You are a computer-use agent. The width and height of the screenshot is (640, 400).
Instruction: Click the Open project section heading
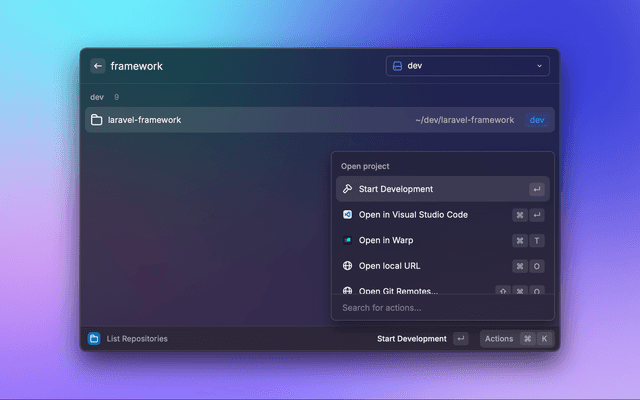(365, 166)
